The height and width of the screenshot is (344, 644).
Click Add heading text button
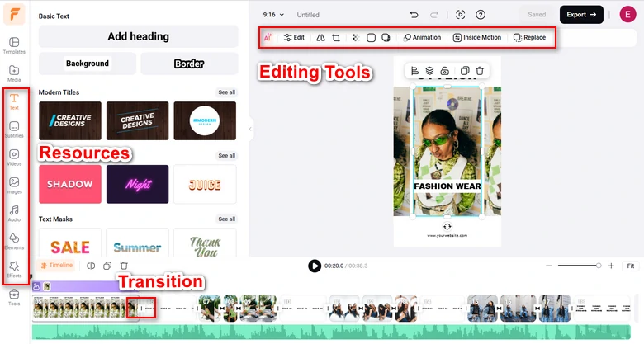pos(139,36)
